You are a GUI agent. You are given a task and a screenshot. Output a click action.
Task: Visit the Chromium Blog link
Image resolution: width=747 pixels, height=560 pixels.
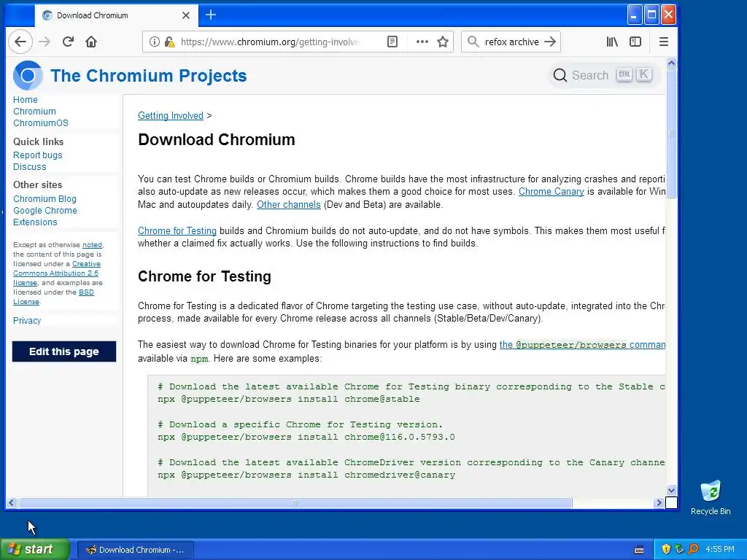pos(44,199)
